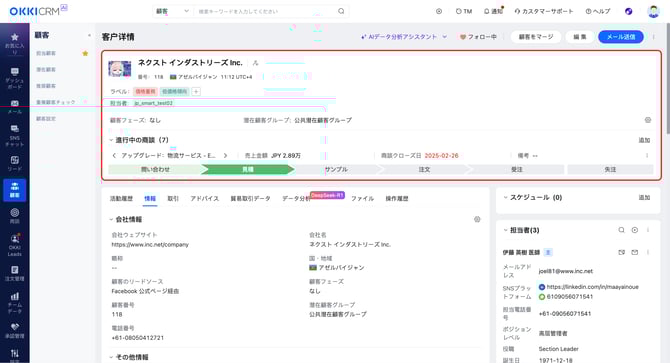
Task: Add a deal via 追加 in 進行中の商談
Action: coord(644,140)
